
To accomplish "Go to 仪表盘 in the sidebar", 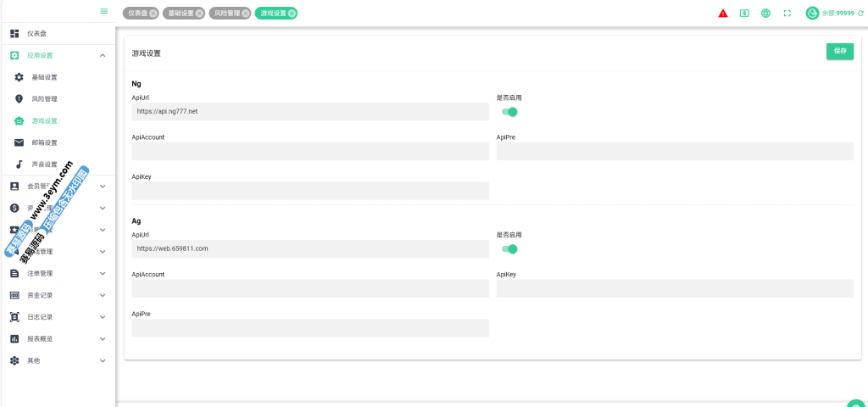I will click(x=36, y=33).
